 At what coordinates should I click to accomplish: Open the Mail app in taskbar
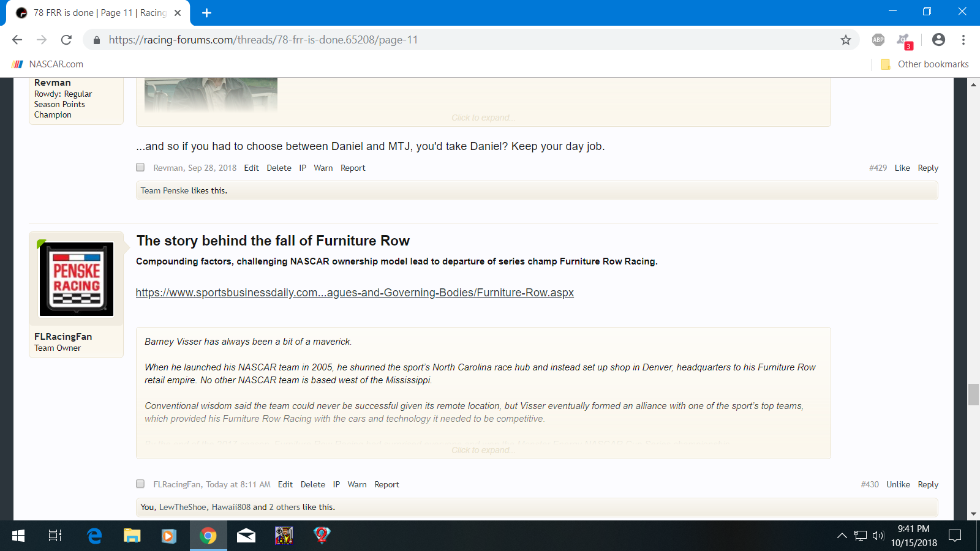(x=246, y=536)
